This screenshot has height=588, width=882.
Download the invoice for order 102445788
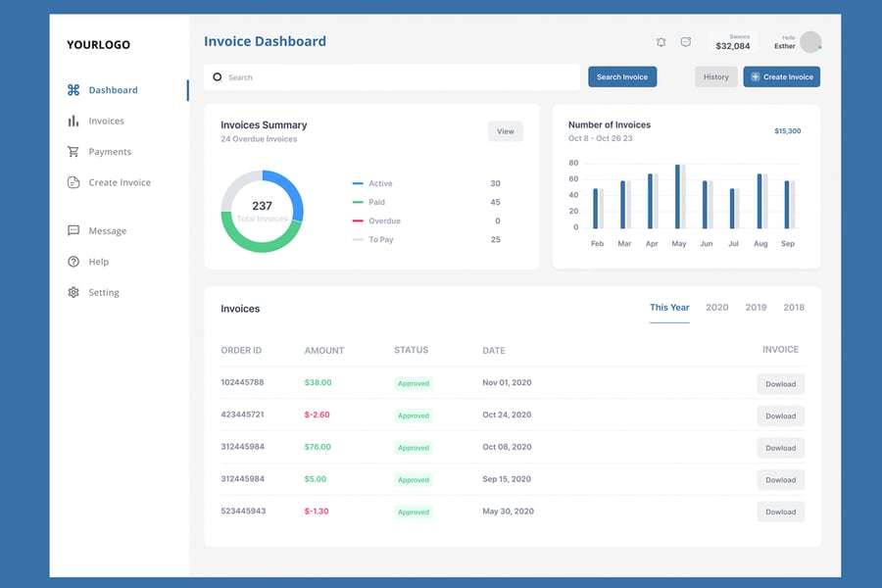point(781,384)
